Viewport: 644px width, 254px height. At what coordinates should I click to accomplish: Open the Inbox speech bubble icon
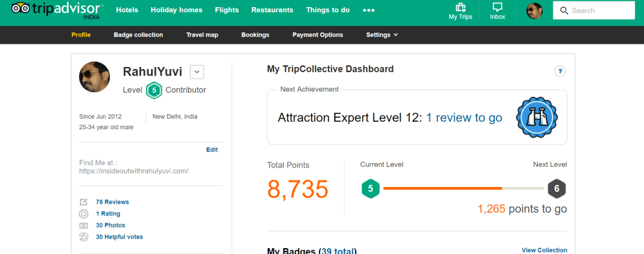point(497,7)
